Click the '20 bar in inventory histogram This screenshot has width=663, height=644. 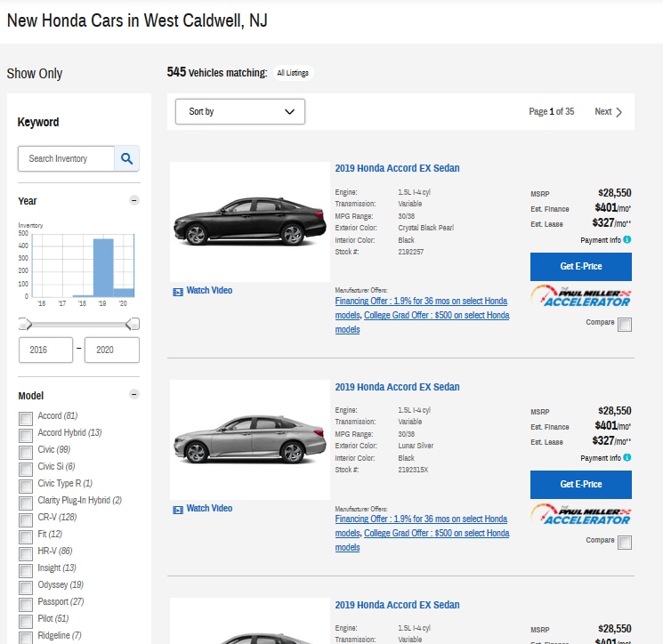[124, 293]
